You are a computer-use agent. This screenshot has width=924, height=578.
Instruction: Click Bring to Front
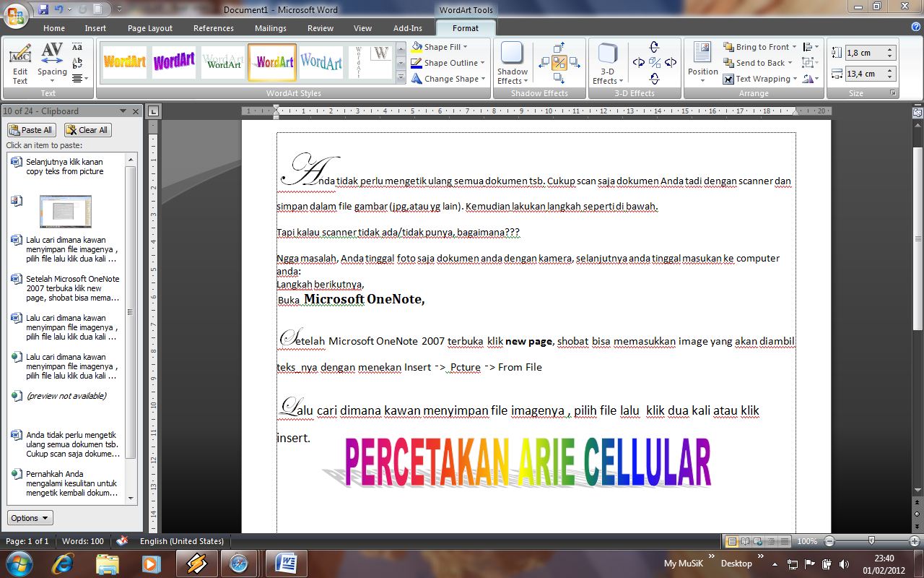[x=760, y=47]
